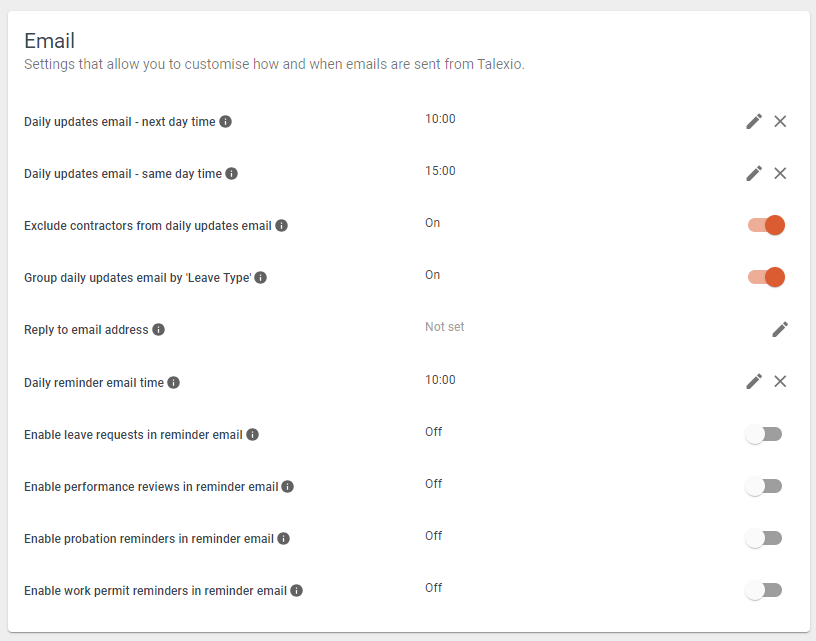Screen dimensions: 816x641
Task: Clear the daily reminder email time
Action: tap(781, 381)
